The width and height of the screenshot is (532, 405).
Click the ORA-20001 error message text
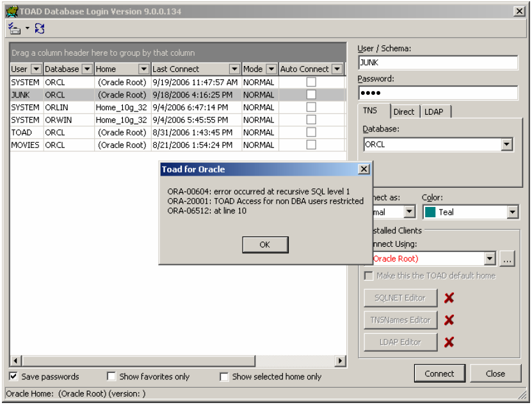tap(265, 201)
